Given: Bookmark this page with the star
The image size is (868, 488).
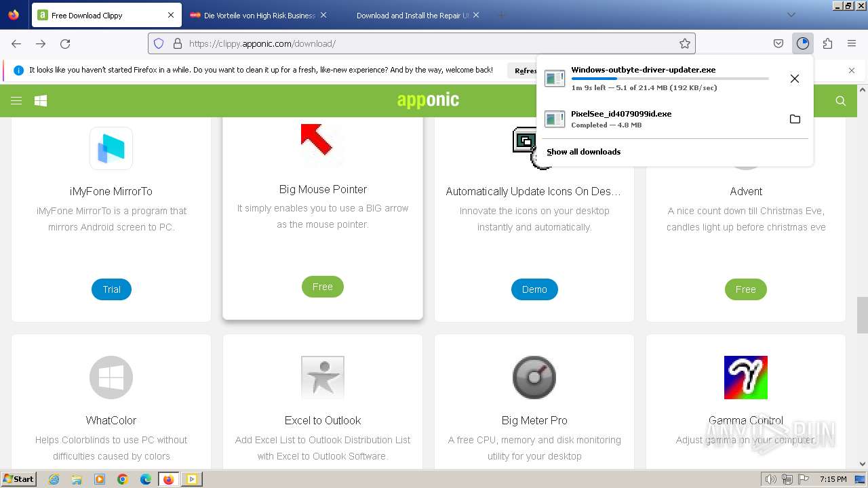Looking at the screenshot, I should (685, 43).
